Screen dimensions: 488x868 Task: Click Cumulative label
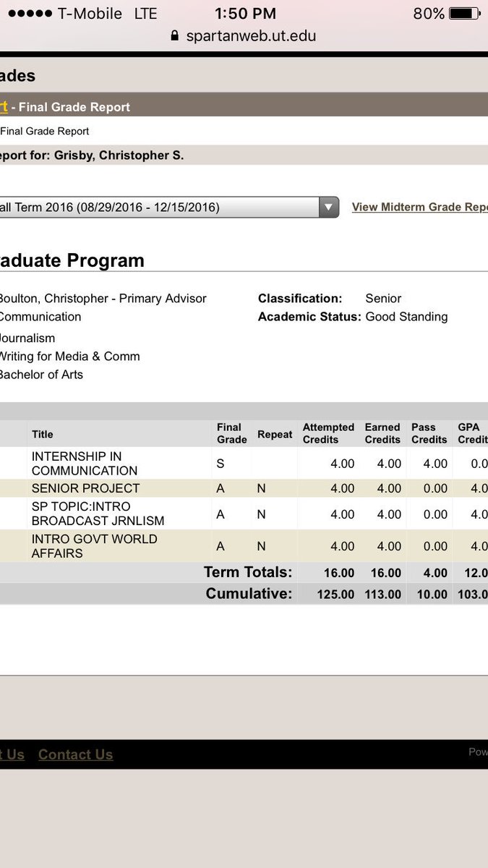click(249, 594)
